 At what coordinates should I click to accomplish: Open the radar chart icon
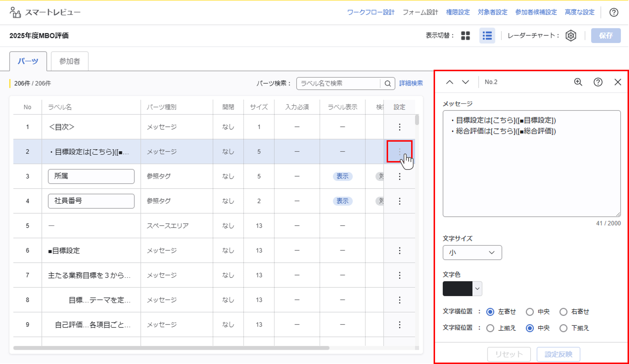(x=571, y=36)
